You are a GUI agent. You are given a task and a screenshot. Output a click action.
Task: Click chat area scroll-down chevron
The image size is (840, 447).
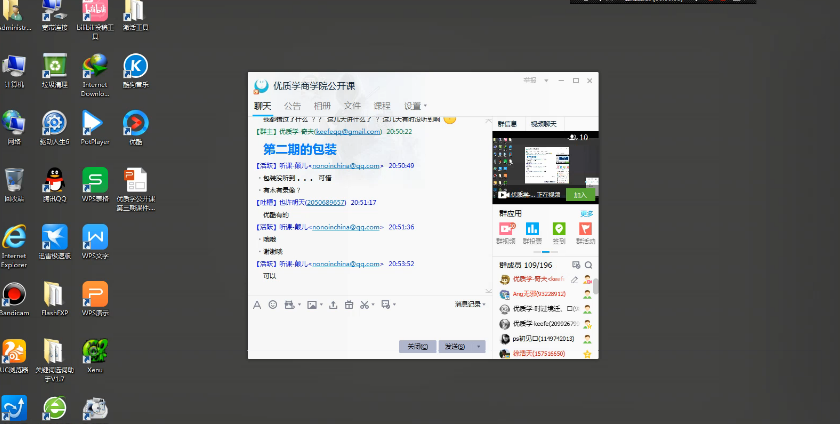coord(489,291)
